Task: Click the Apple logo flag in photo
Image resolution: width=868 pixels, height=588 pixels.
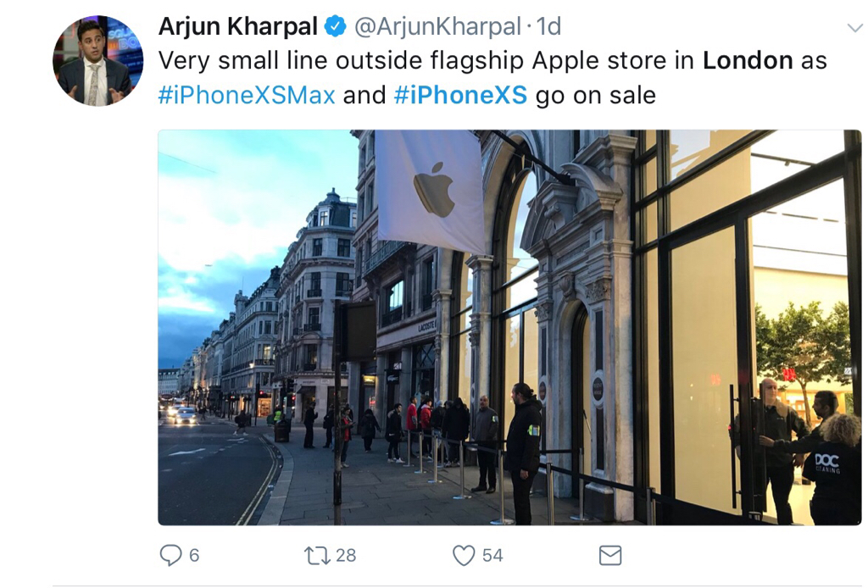Action: pos(430,189)
